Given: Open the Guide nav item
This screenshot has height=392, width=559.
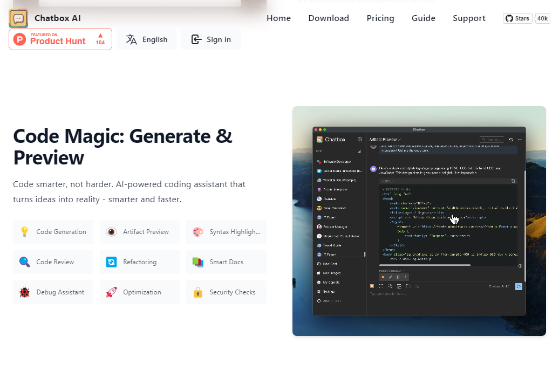Looking at the screenshot, I should [x=424, y=18].
